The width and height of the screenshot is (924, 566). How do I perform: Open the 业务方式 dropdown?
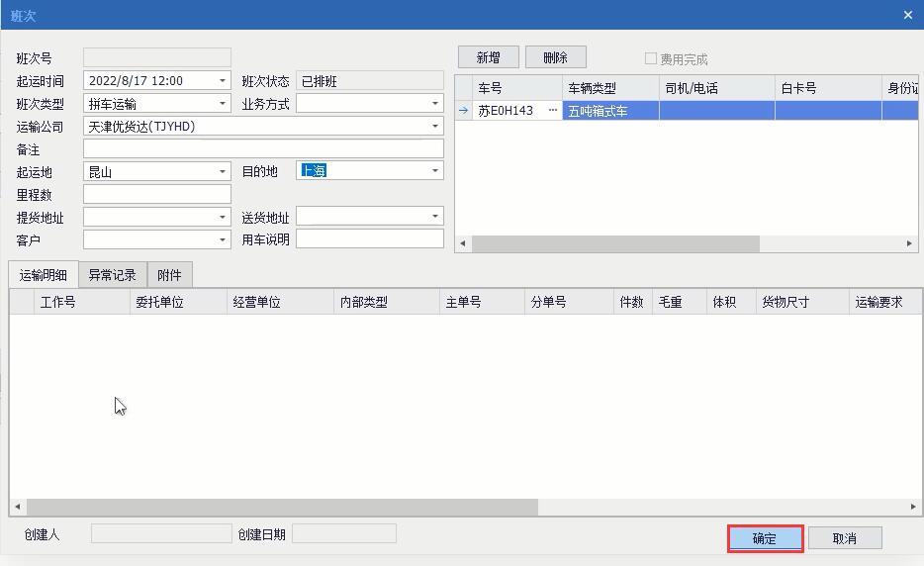pos(435,104)
